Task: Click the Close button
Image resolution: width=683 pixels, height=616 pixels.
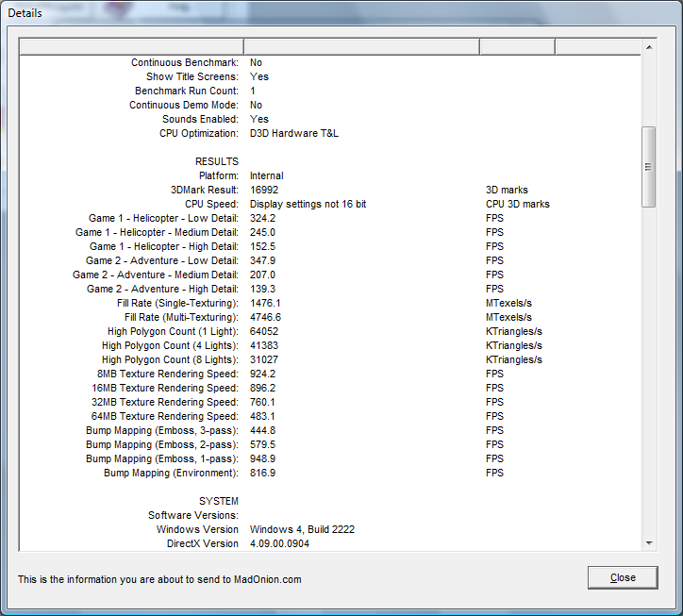Action: [622, 577]
